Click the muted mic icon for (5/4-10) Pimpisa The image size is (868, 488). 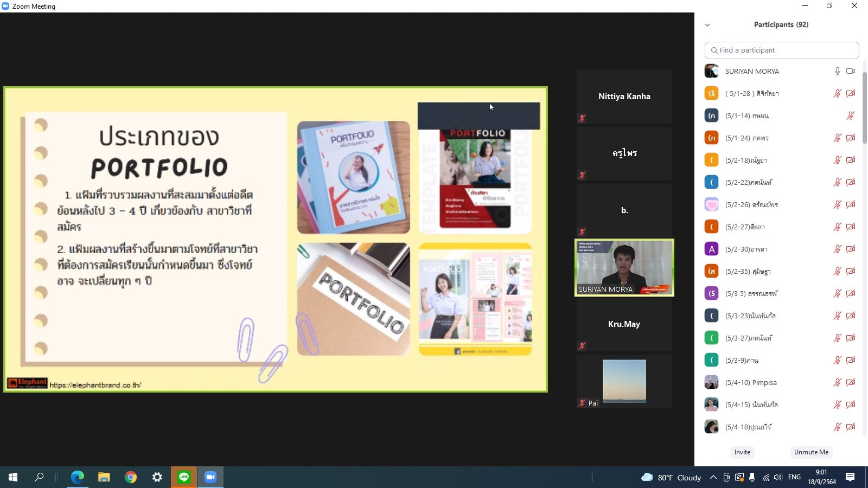click(838, 382)
